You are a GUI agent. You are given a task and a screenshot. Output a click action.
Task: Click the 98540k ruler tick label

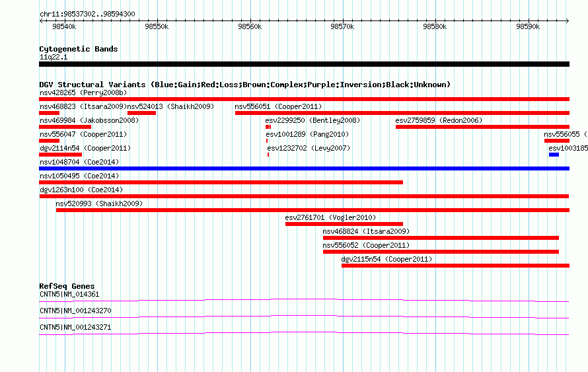pyautogui.click(x=64, y=26)
